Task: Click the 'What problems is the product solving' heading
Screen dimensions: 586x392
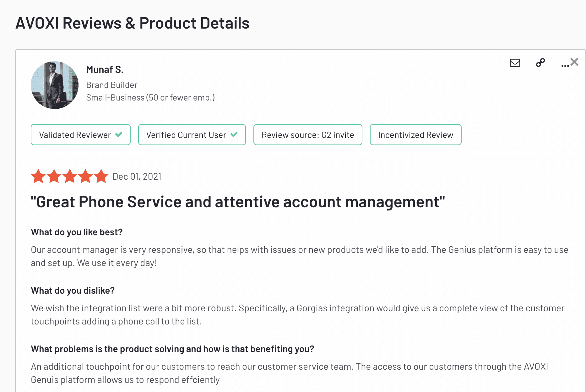Action: (172, 349)
